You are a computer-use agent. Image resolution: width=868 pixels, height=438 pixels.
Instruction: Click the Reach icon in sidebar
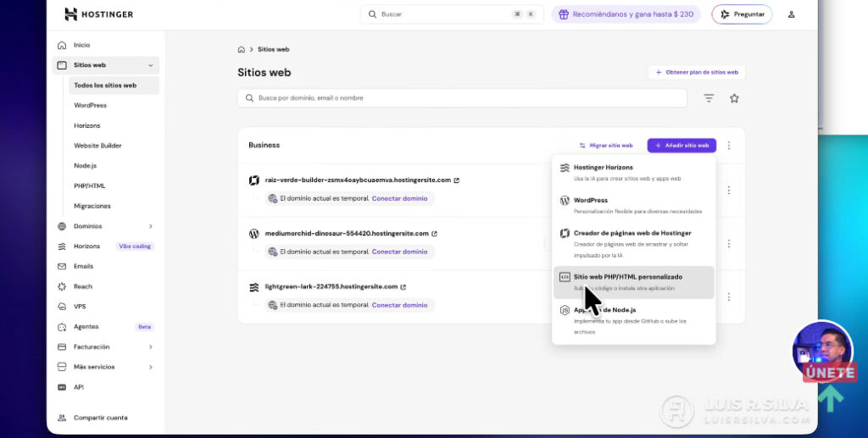pyautogui.click(x=62, y=286)
